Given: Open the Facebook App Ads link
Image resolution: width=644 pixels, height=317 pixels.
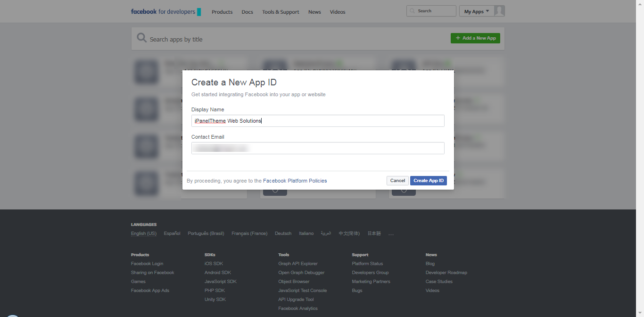Looking at the screenshot, I should click(150, 291).
